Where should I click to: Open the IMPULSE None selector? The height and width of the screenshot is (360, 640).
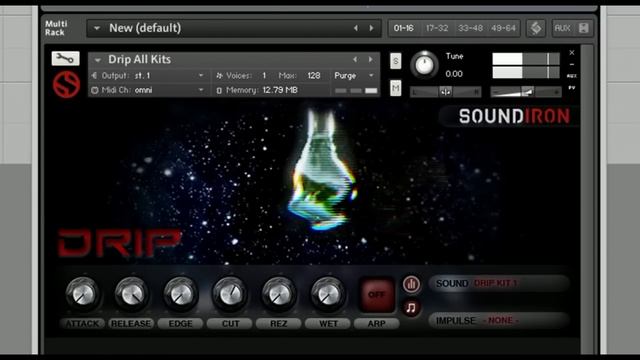point(499,320)
